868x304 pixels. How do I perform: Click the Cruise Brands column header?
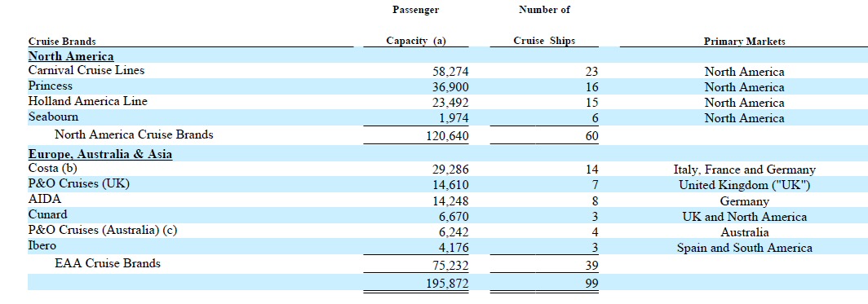tap(62, 42)
